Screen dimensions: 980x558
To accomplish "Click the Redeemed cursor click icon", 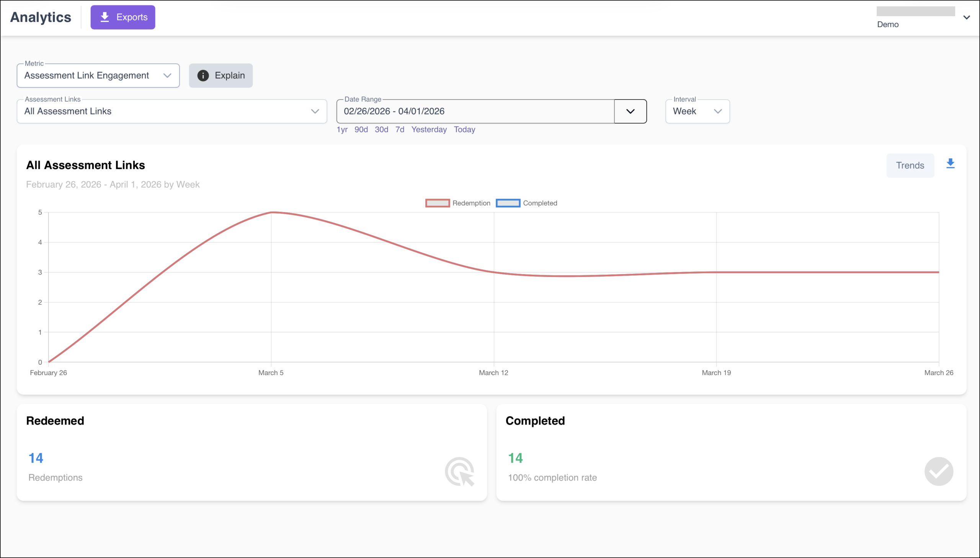I will click(459, 472).
